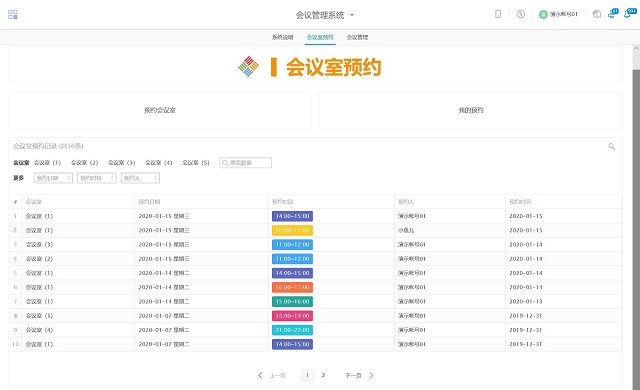Click the 14:00-15:00 badge in row 10
The width and height of the screenshot is (640, 390).
pyautogui.click(x=292, y=344)
